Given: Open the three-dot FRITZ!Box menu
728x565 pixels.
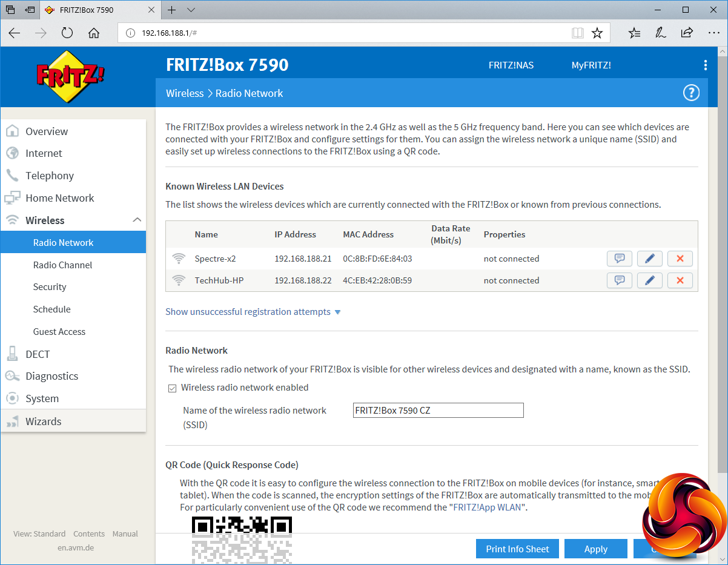Looking at the screenshot, I should pyautogui.click(x=705, y=65).
